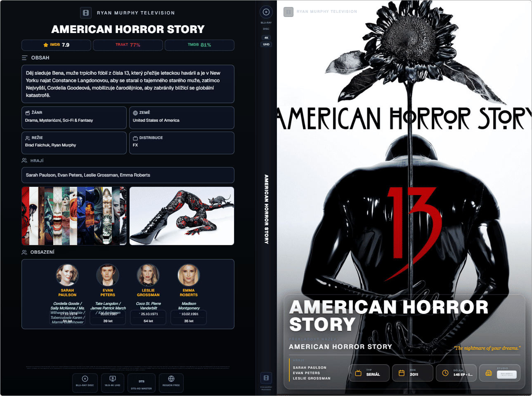Click Emma Roberts' cast portrait

(x=189, y=275)
